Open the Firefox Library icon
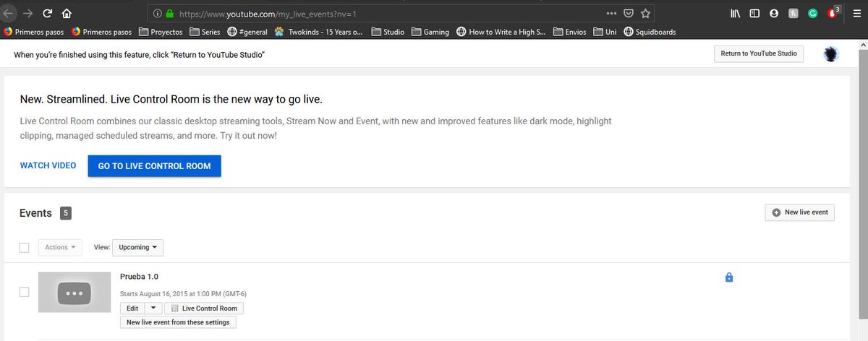 (x=735, y=13)
